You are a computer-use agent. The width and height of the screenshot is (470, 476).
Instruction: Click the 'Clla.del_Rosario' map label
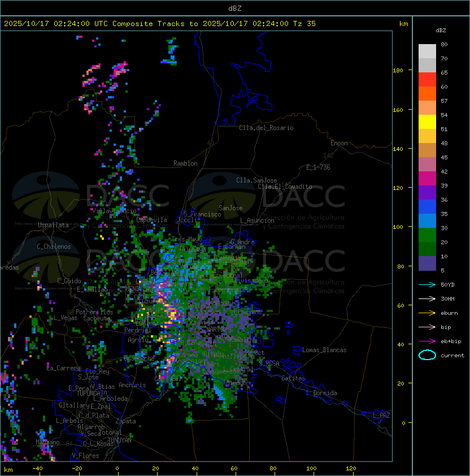266,128
